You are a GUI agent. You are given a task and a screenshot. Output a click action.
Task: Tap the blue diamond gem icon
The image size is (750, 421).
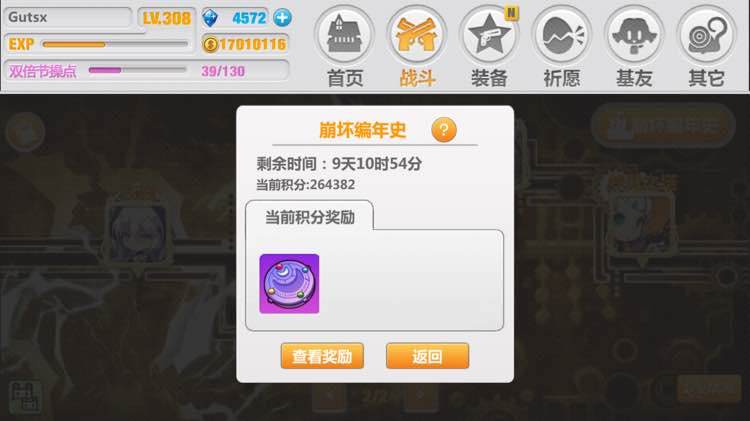(210, 18)
